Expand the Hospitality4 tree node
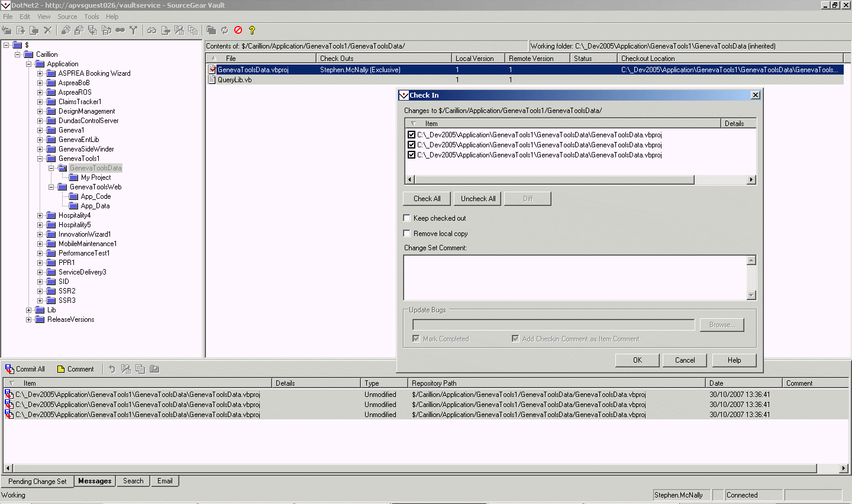The height and width of the screenshot is (504, 852). pos(40,215)
